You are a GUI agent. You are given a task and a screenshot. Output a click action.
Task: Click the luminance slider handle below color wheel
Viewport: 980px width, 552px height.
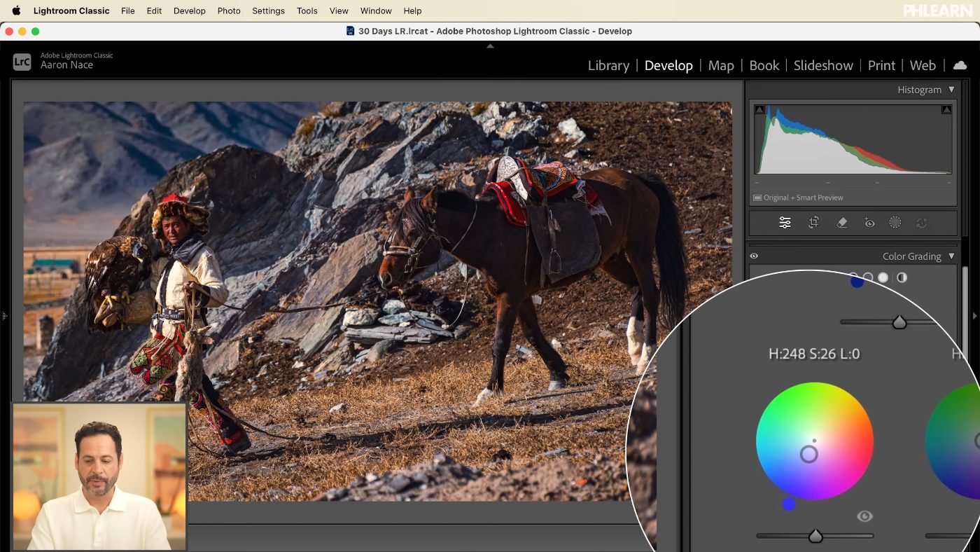815,536
